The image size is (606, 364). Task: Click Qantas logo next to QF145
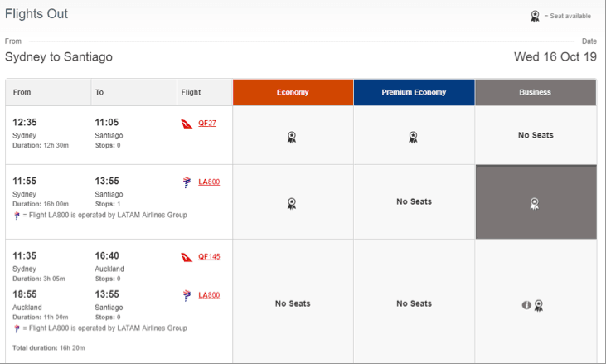coord(187,257)
